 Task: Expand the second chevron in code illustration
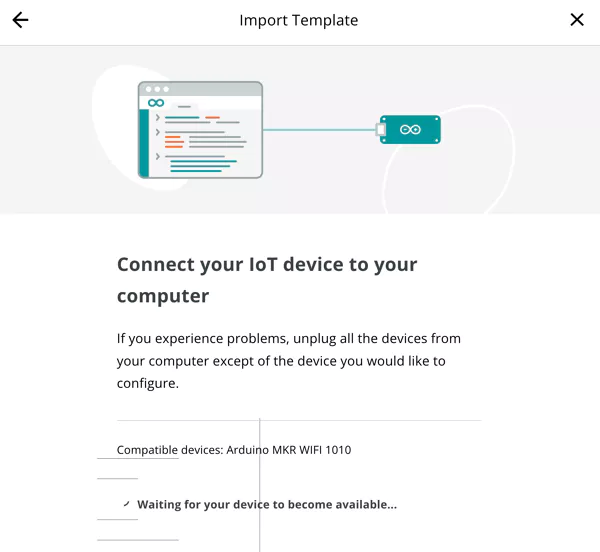point(158,132)
